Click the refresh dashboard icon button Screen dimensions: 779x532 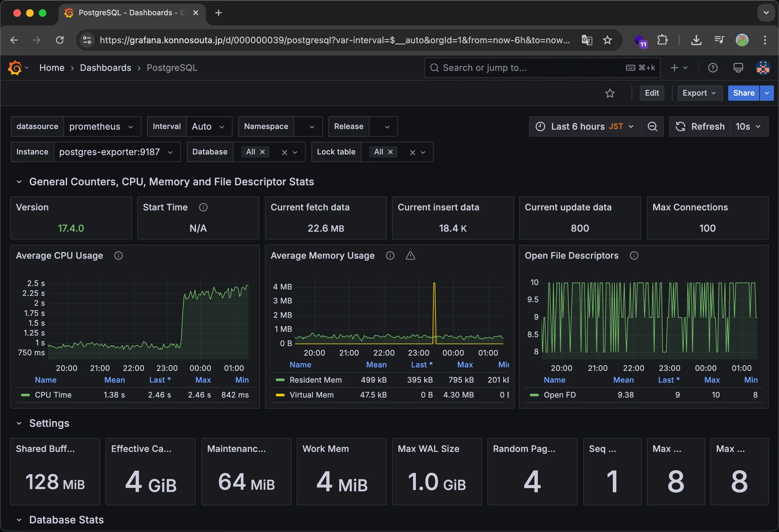[700, 126]
